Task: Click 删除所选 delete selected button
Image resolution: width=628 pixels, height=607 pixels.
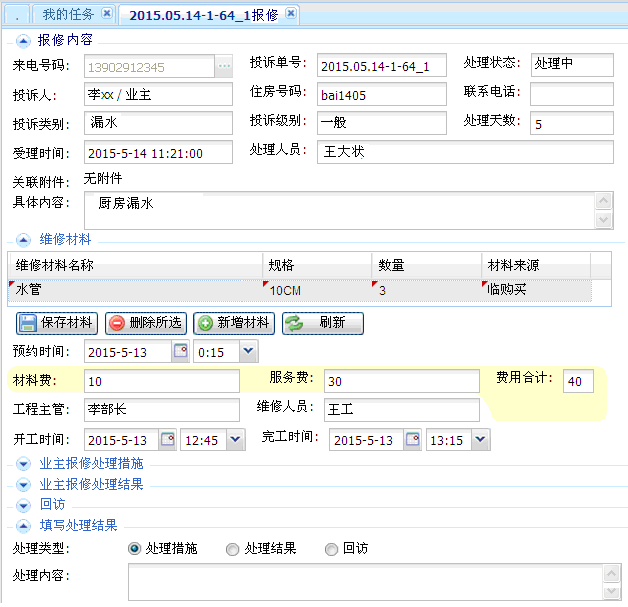Action: (146, 323)
